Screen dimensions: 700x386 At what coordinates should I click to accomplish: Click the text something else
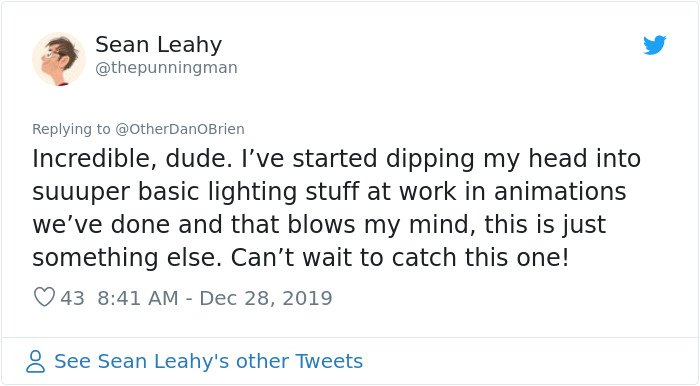coord(127,258)
